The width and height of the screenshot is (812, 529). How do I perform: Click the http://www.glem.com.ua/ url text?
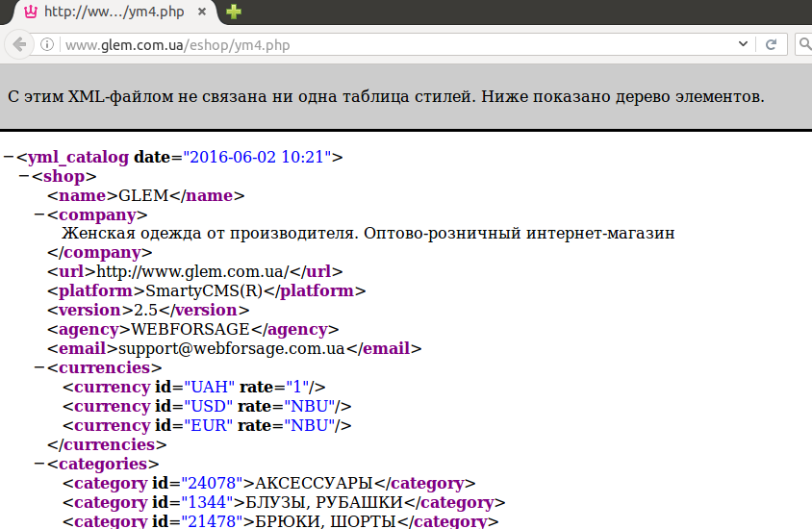click(192, 272)
